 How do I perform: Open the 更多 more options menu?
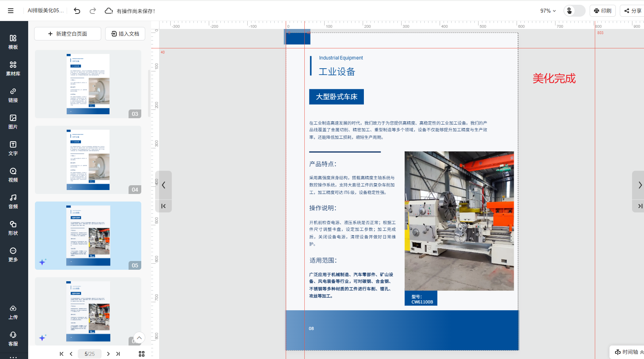[13, 255]
